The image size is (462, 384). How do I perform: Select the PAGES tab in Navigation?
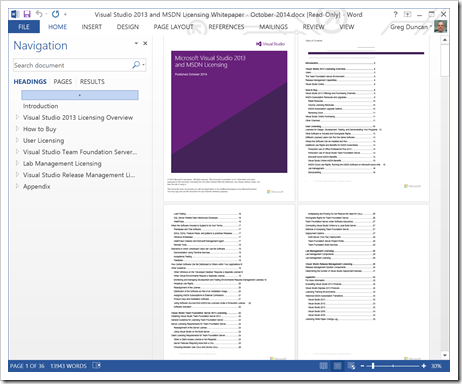(x=63, y=82)
